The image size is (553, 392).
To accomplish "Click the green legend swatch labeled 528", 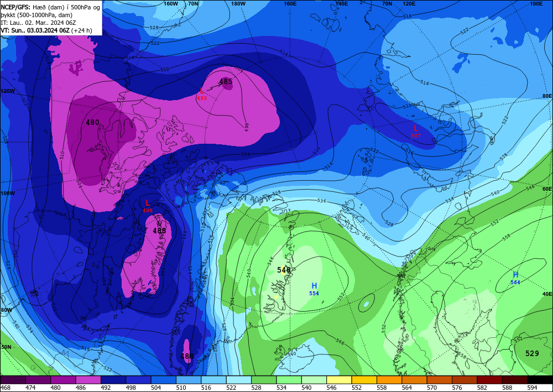I will click(264, 380).
